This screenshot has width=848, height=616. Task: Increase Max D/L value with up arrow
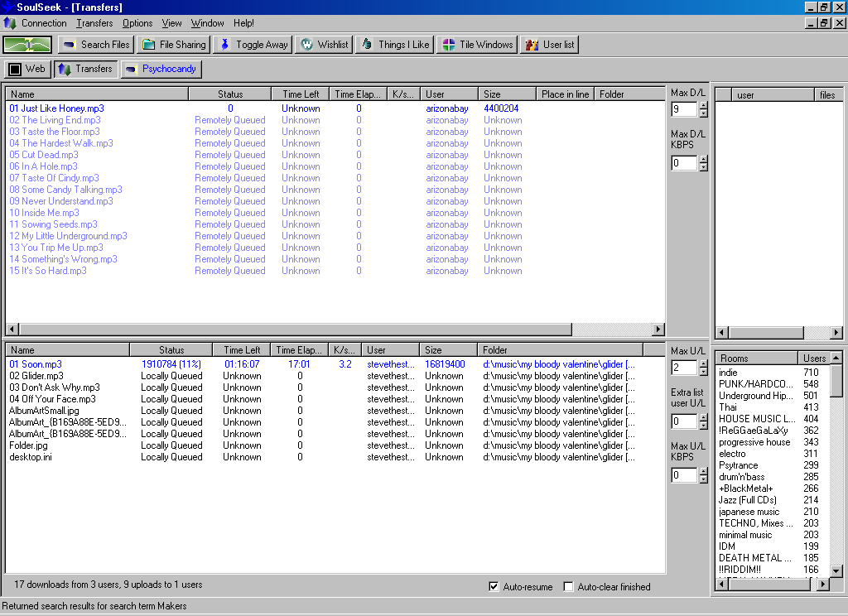click(x=703, y=105)
